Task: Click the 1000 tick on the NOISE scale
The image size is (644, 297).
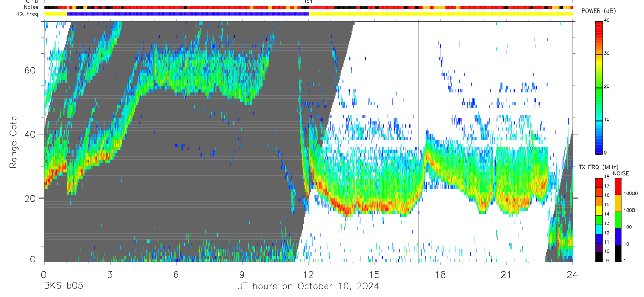Action: 629,211
